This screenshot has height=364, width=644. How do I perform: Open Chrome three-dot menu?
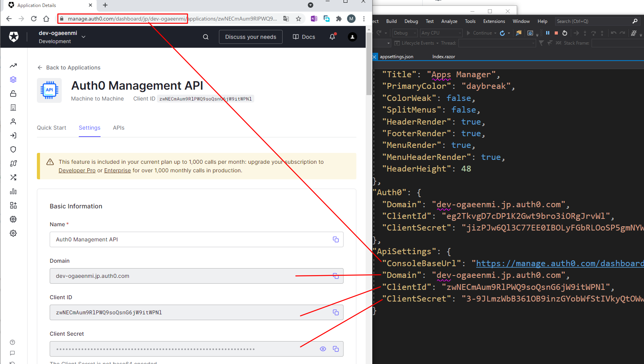[364, 19]
